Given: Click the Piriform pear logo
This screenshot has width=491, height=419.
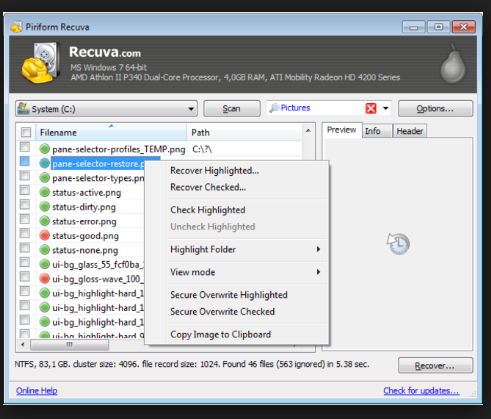Looking at the screenshot, I should [452, 64].
